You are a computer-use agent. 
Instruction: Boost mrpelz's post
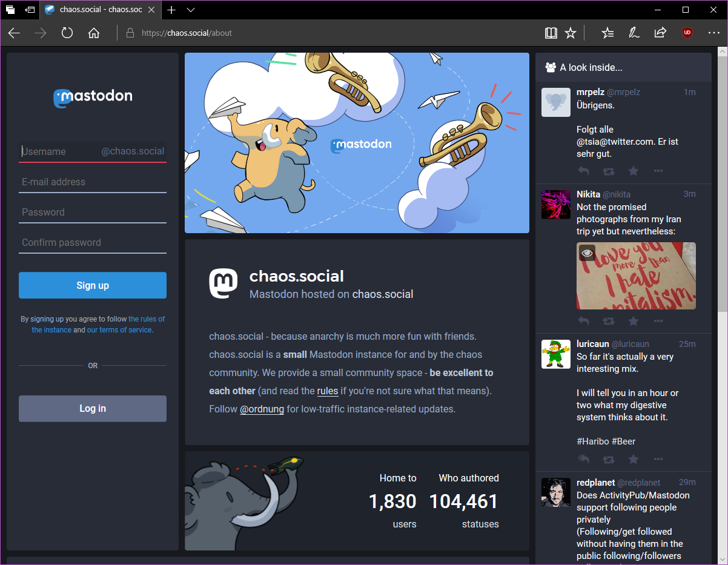(x=609, y=171)
